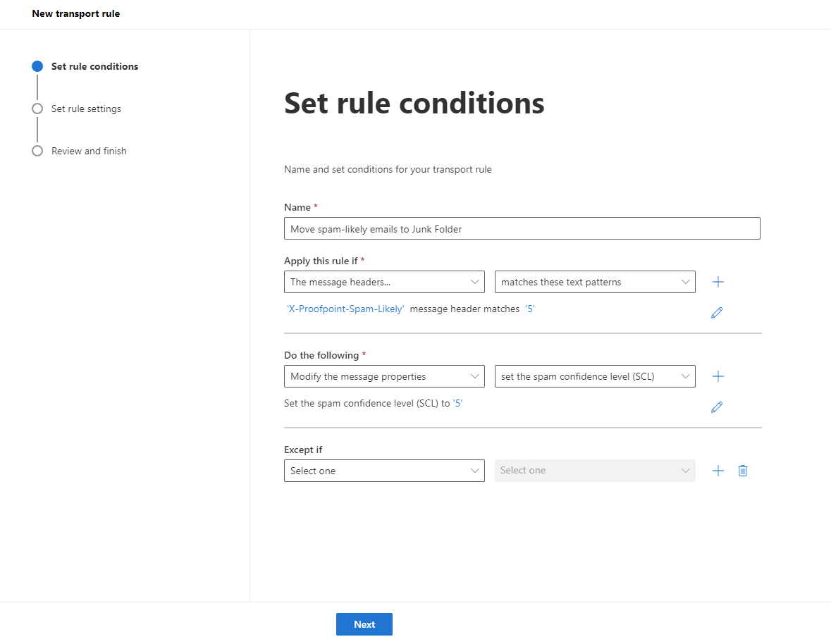
Task: Click the 'Set rule conditions' page heading
Action: [x=414, y=103]
